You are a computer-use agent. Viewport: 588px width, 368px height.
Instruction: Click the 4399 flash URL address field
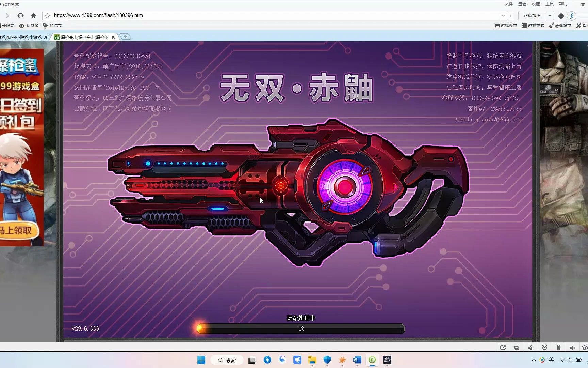tap(276, 15)
